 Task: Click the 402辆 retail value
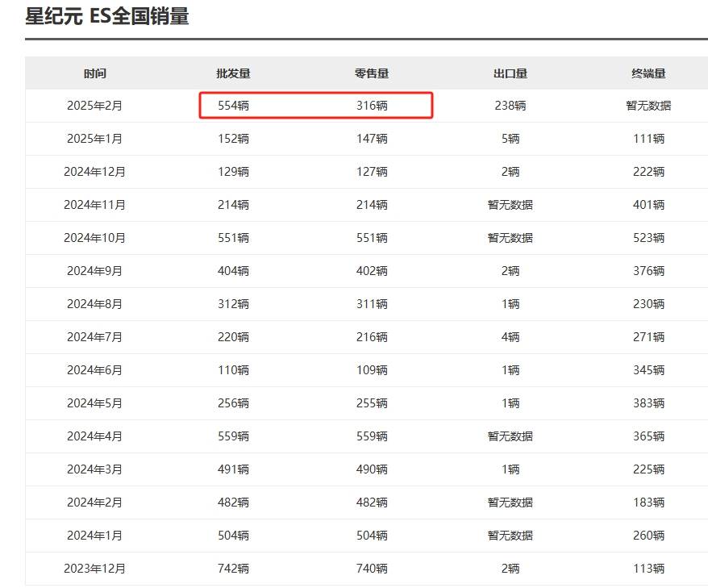point(372,271)
